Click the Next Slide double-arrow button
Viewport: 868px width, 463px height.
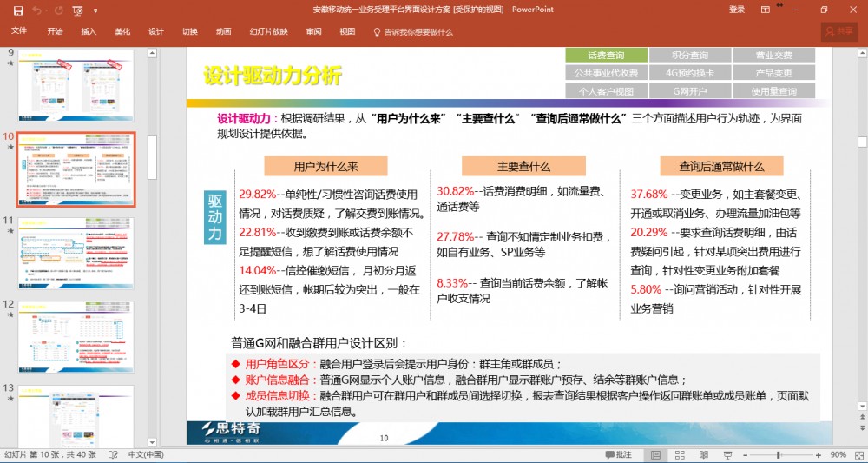(863, 428)
